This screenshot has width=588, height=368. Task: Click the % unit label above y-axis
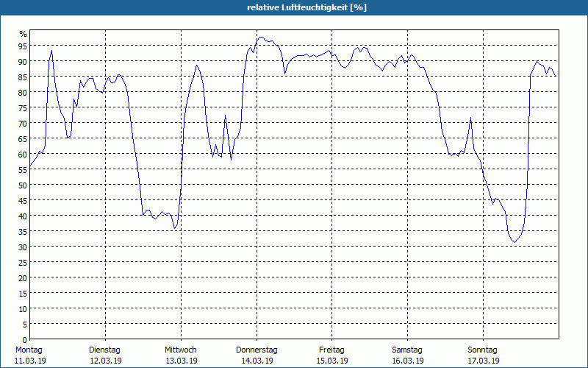(24, 34)
